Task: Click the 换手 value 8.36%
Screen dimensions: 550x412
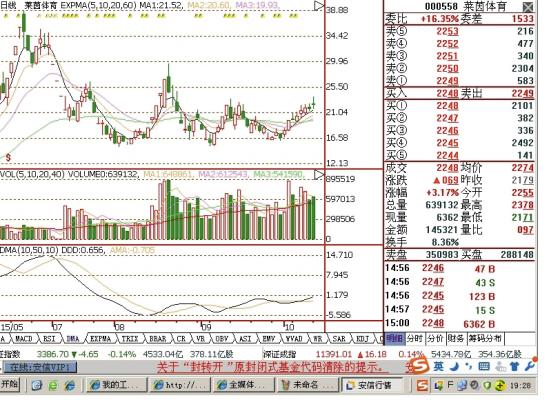Action: pos(445,242)
